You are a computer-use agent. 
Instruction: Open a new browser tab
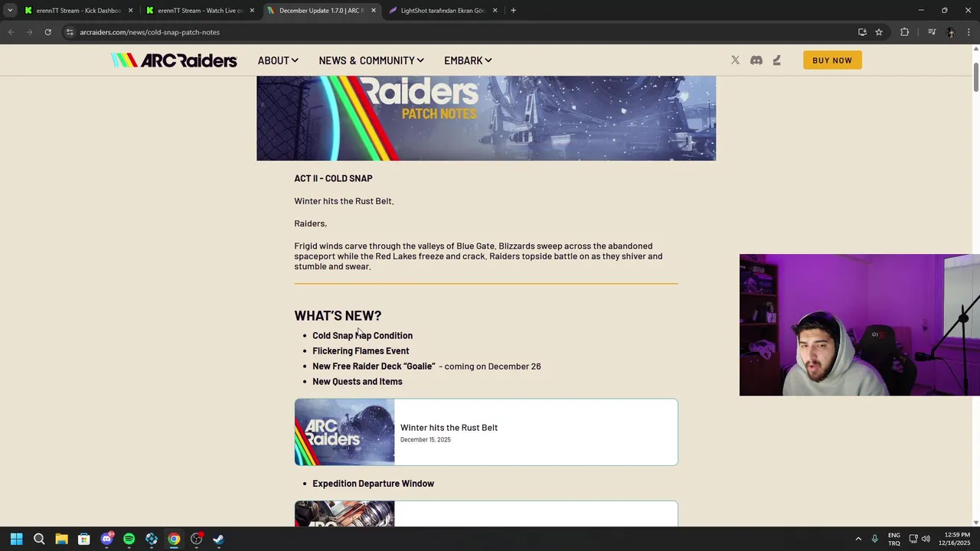513,11
